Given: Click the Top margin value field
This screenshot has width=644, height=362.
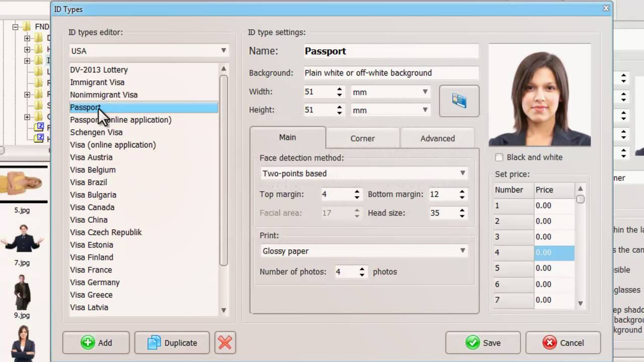Looking at the screenshot, I should (x=336, y=194).
